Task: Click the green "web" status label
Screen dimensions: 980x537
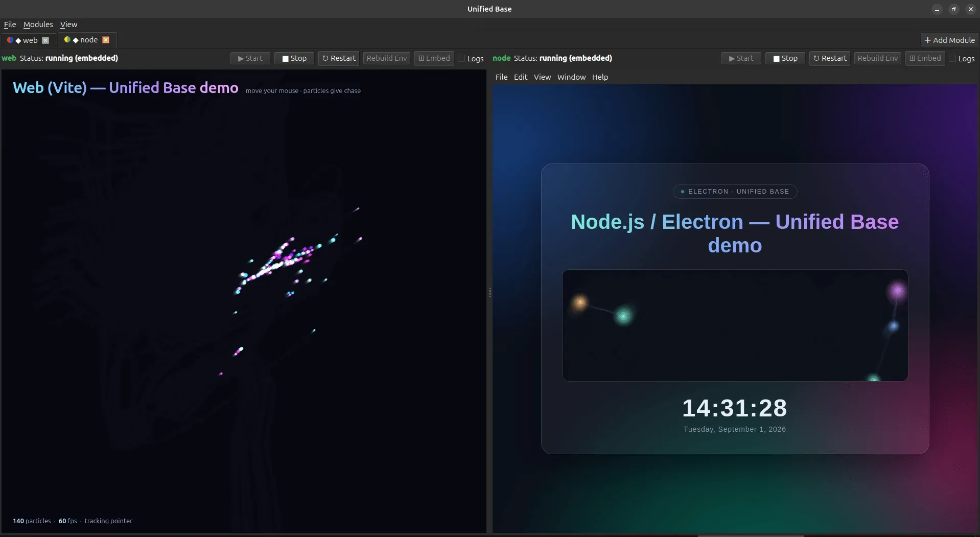Action: (x=9, y=58)
